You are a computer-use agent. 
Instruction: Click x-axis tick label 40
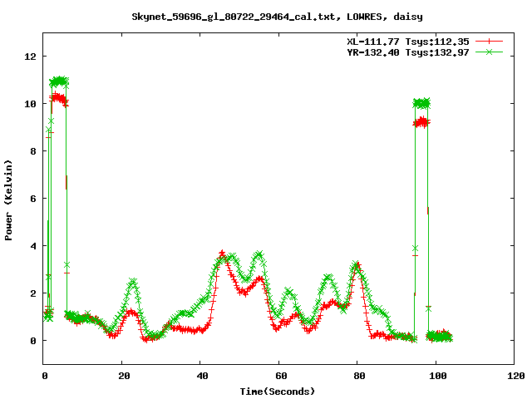pyautogui.click(x=202, y=376)
